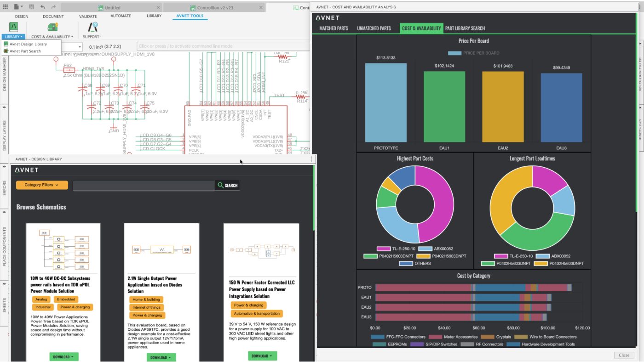Switch to the DESIGN ribbon tab
The image size is (644, 362).
coord(22,16)
